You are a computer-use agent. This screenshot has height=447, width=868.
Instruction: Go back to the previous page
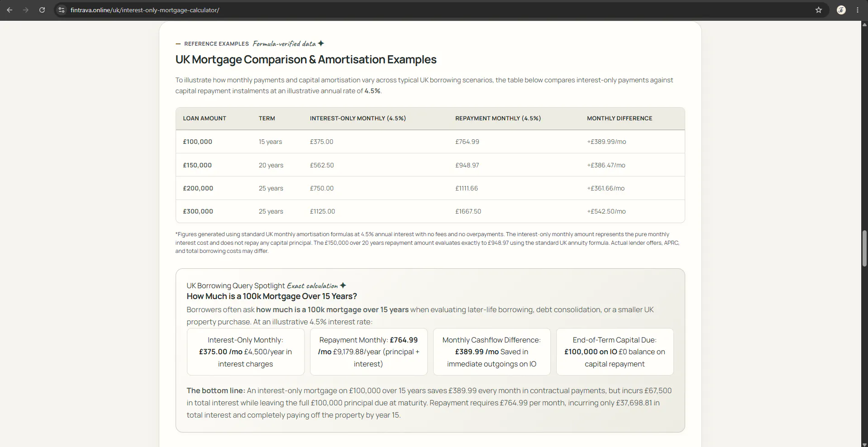(x=10, y=10)
